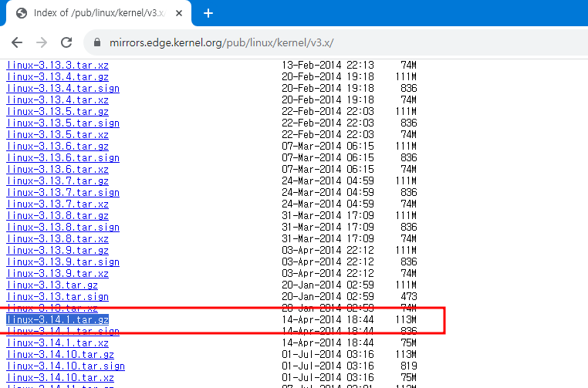588x388 pixels.
Task: Select the Index of /pub/linux/kernel/v3.x tab
Action: (99, 13)
